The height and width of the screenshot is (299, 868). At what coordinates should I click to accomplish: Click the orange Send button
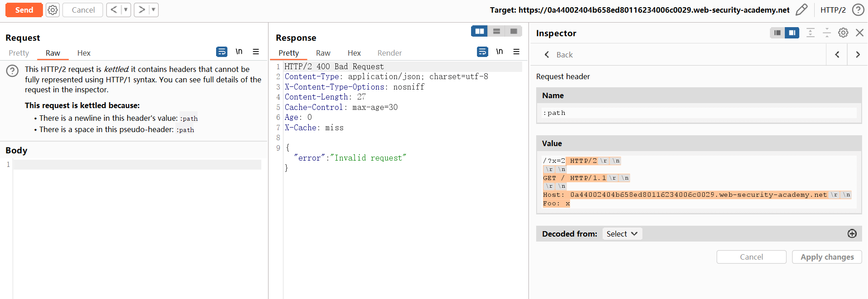24,10
